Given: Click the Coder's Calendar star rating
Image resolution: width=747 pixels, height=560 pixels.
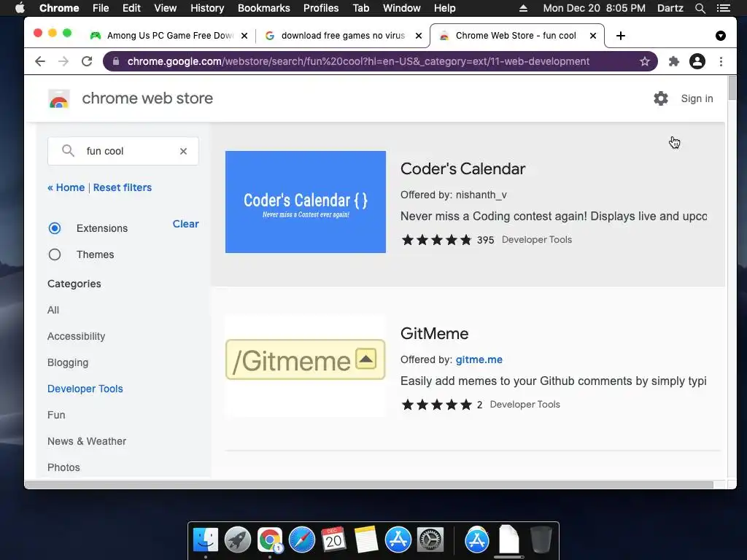Looking at the screenshot, I should pos(436,239).
